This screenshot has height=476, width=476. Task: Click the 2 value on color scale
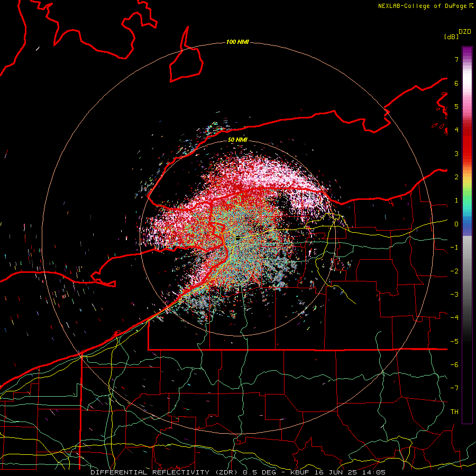456,177
